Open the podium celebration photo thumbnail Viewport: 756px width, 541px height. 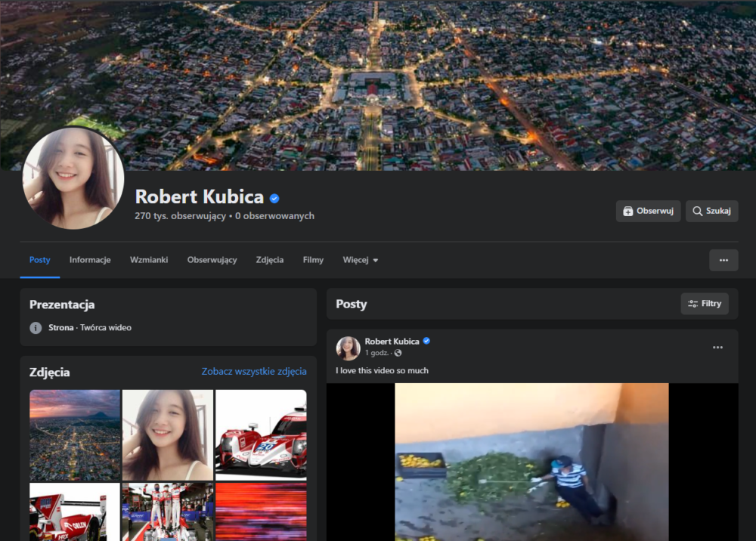[168, 512]
